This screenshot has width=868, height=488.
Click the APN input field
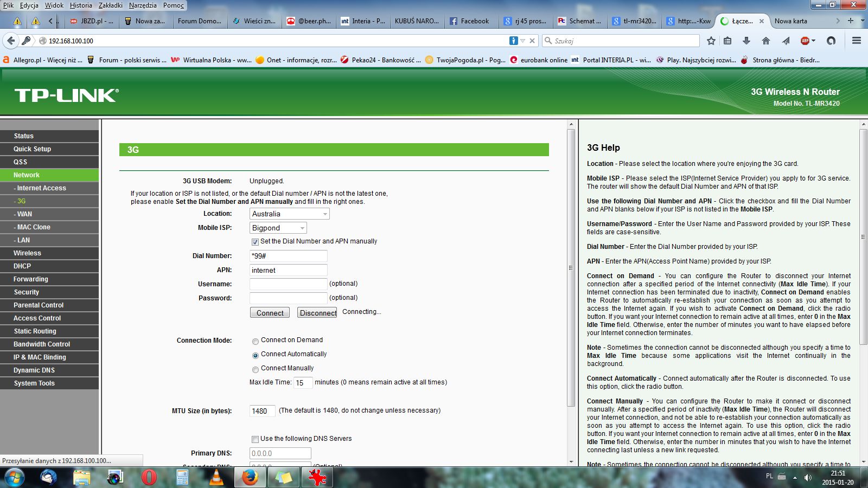[288, 270]
